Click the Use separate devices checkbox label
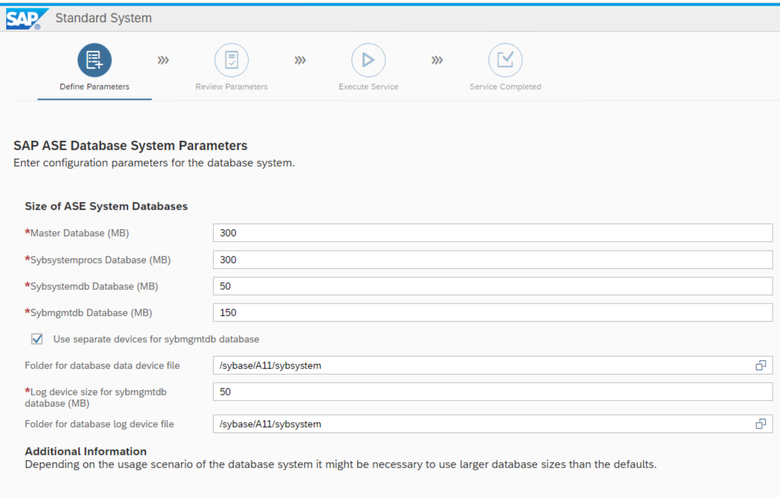The height and width of the screenshot is (497, 780). pos(156,339)
